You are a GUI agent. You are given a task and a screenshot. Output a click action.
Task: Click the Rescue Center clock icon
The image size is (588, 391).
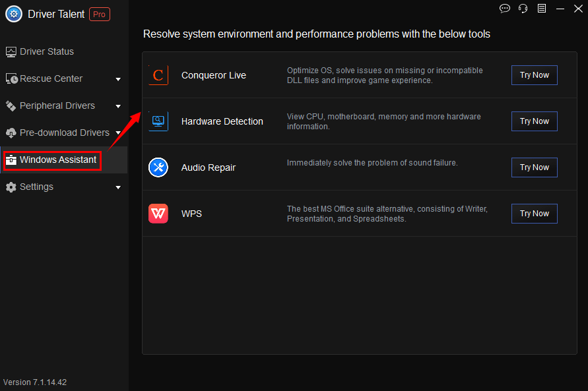(x=12, y=78)
